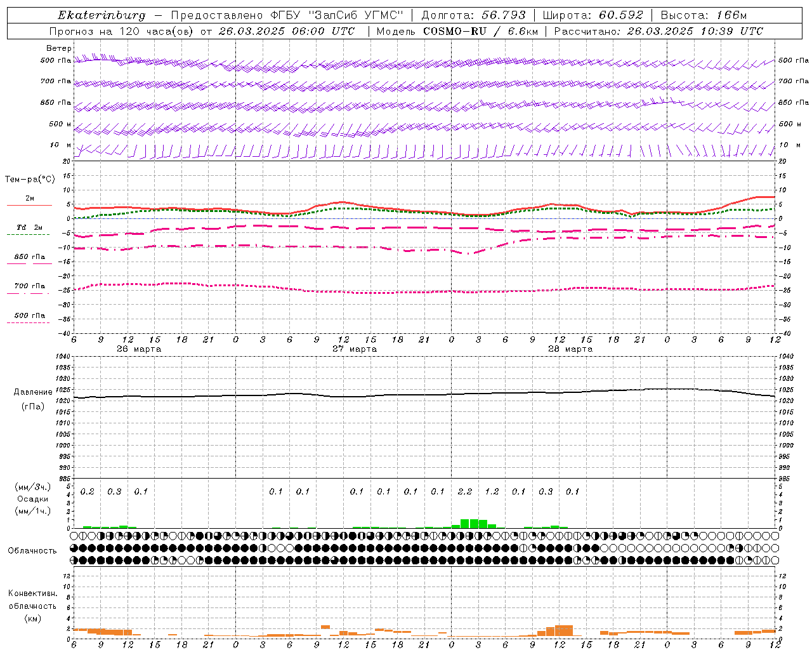This screenshot has width=812, height=650.
Task: Click the Конвективн. panel label
Action: coord(32,594)
